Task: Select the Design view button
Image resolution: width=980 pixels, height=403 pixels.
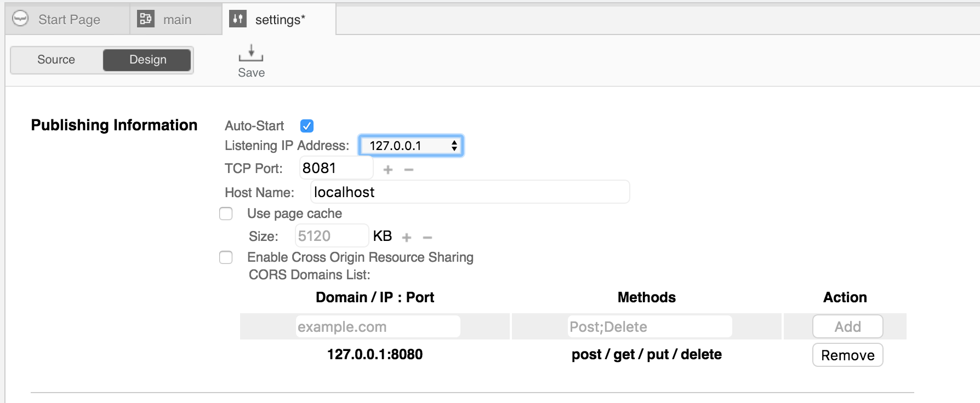Action: (x=147, y=60)
